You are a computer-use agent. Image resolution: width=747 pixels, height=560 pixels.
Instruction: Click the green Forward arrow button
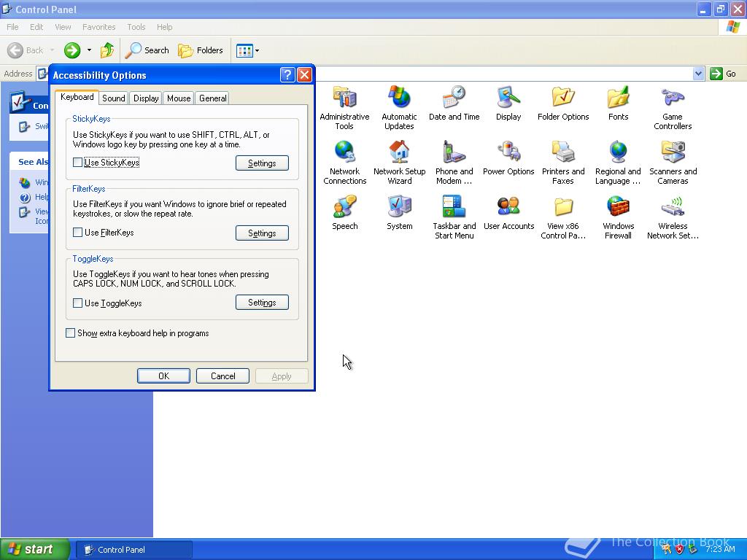(72, 50)
